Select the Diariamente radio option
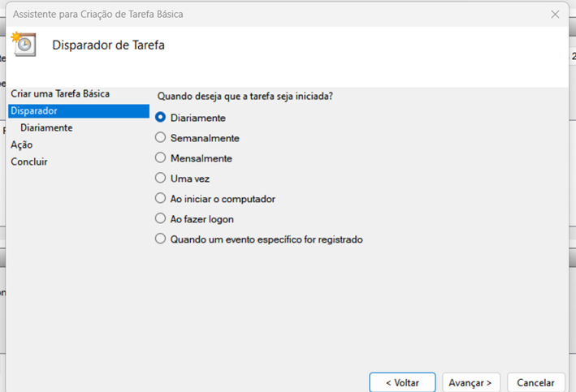Viewport: 576px width, 392px height. [x=161, y=118]
